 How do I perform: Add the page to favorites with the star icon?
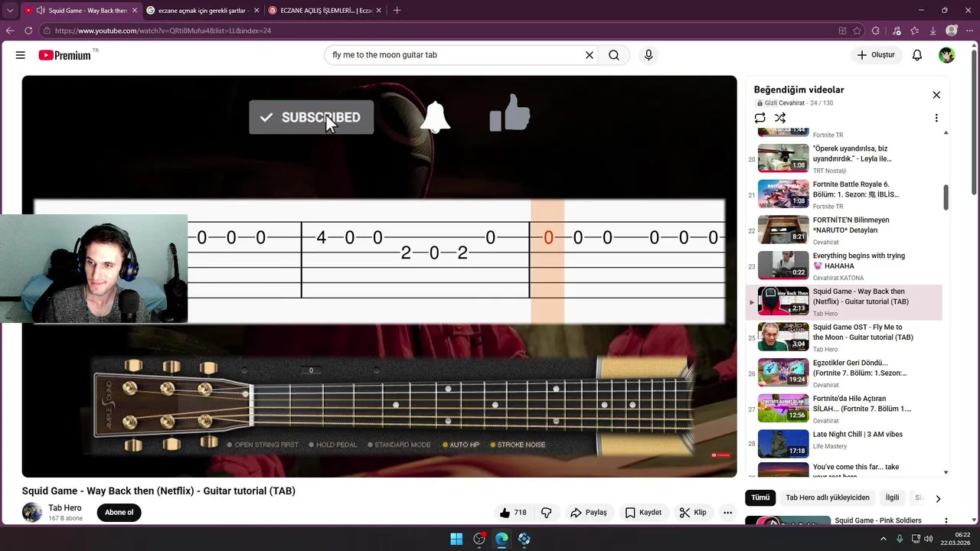pyautogui.click(x=857, y=31)
